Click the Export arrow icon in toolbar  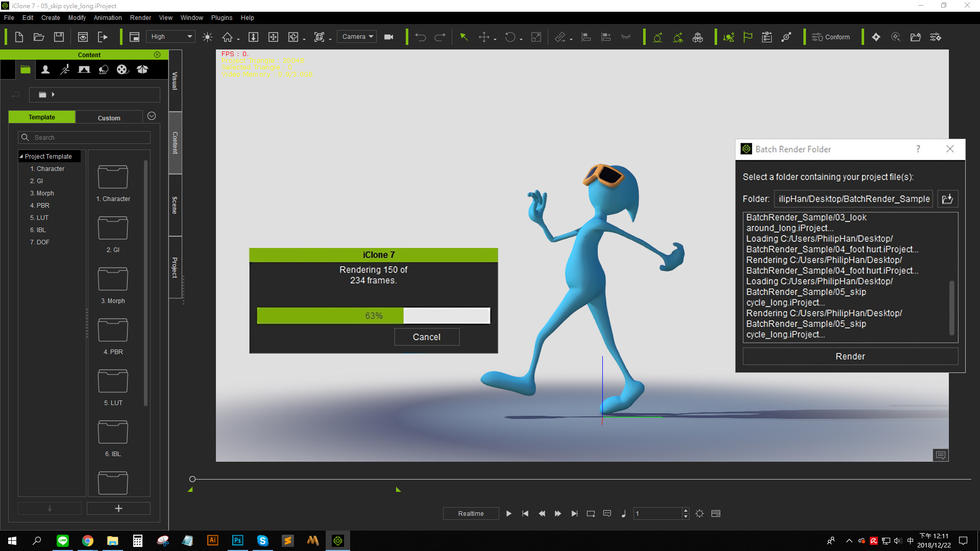(x=103, y=37)
